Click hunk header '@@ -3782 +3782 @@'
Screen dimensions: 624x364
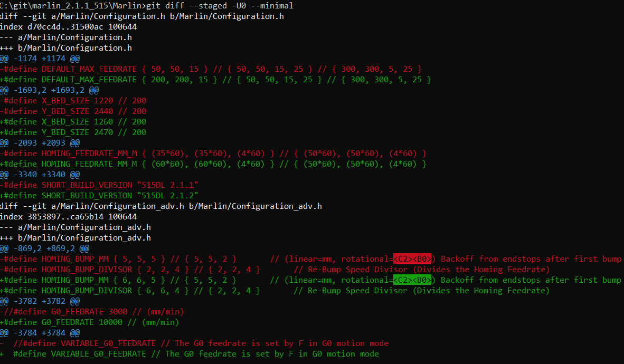40,301
